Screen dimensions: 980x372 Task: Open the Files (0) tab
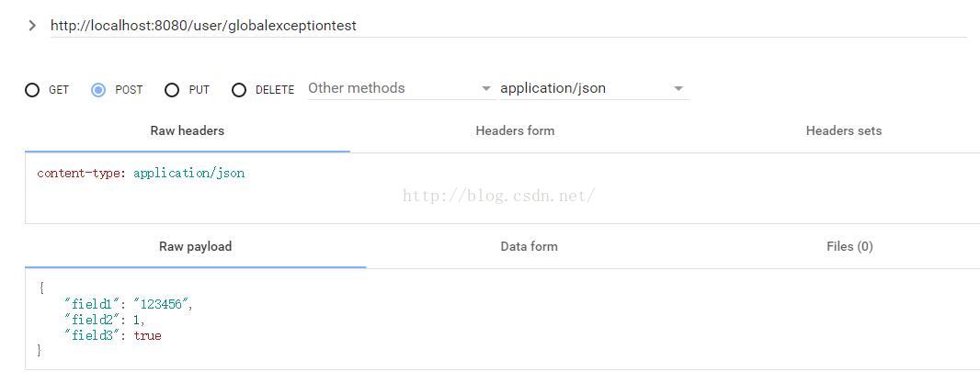tap(849, 246)
